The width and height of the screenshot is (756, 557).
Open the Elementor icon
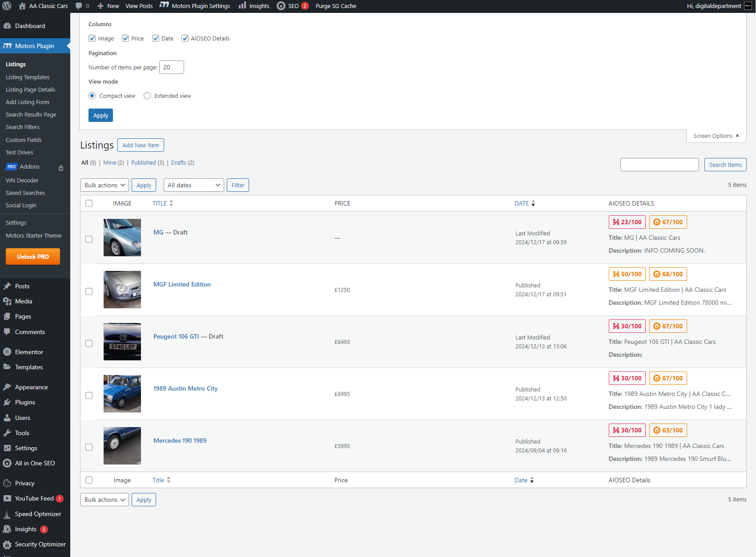point(7,352)
